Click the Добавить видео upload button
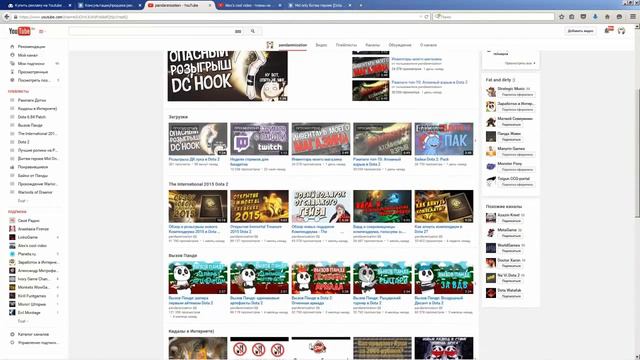The width and height of the screenshot is (640, 360). pos(580,31)
